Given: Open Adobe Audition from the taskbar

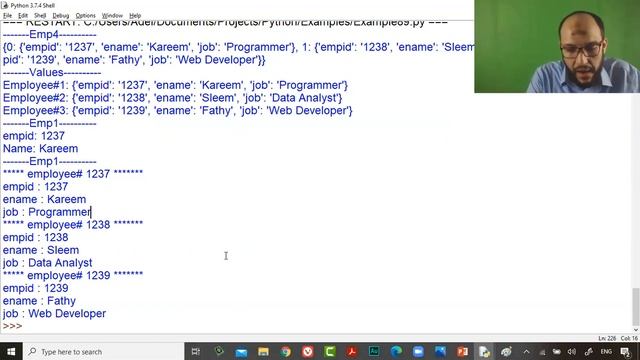Looking at the screenshot, I should pyautogui.click(x=374, y=351).
